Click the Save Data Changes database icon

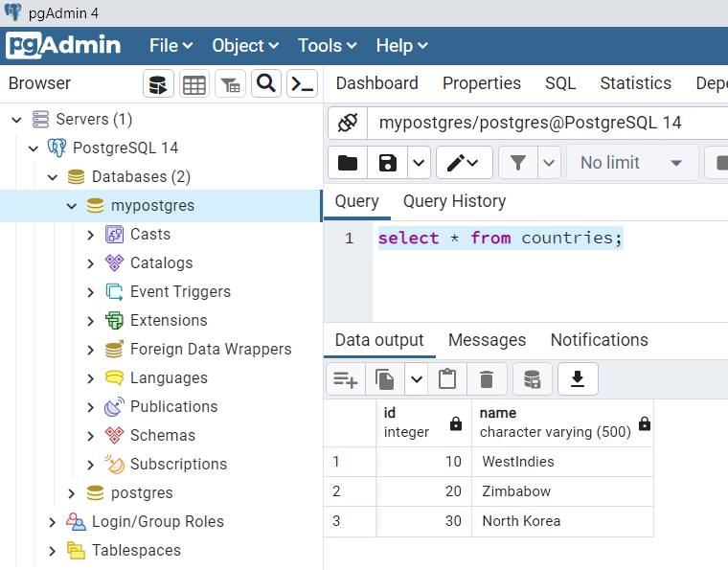tap(532, 379)
